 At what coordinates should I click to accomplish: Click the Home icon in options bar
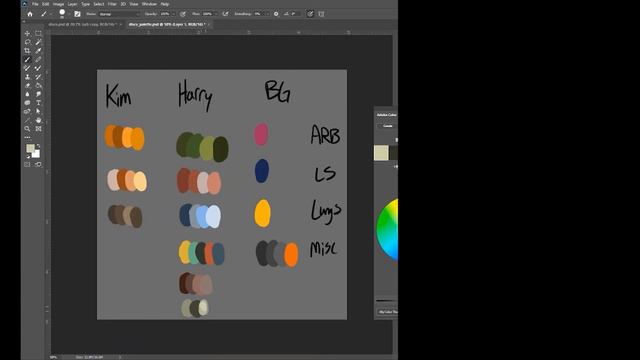point(30,14)
